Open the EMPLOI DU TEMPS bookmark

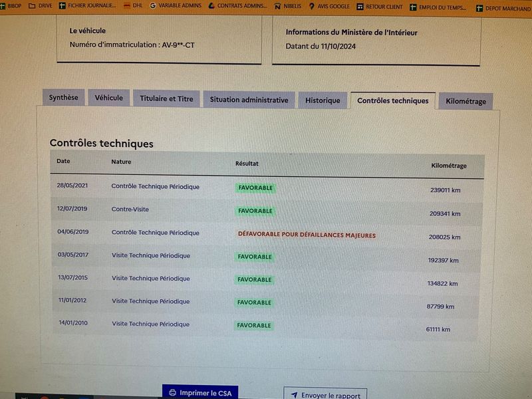point(438,7)
